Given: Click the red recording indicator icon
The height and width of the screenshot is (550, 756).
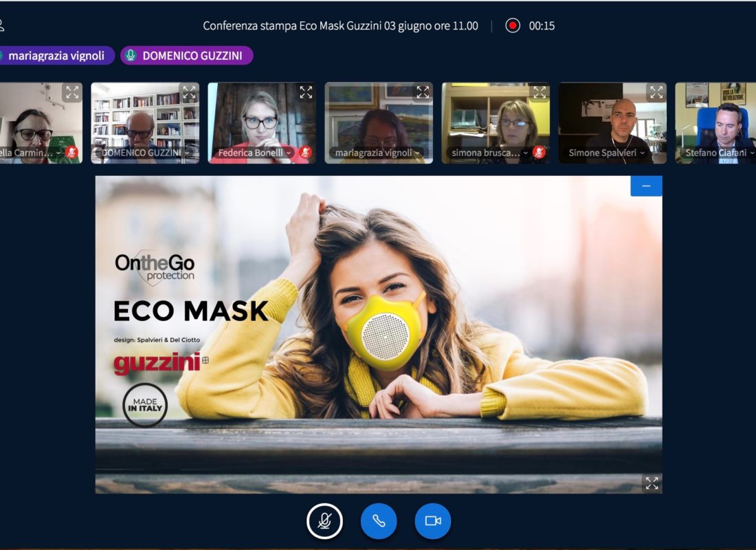Looking at the screenshot, I should tap(513, 25).
